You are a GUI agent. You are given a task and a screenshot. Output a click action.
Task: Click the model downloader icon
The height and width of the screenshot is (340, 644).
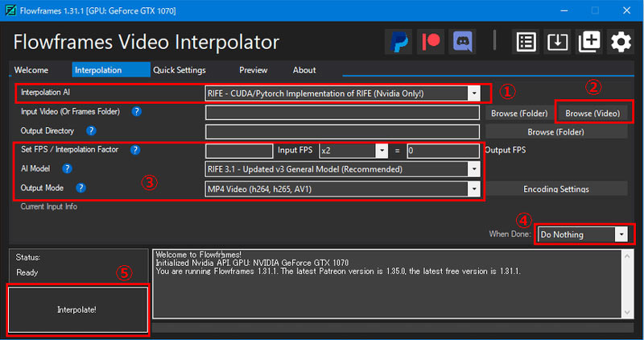(x=558, y=42)
